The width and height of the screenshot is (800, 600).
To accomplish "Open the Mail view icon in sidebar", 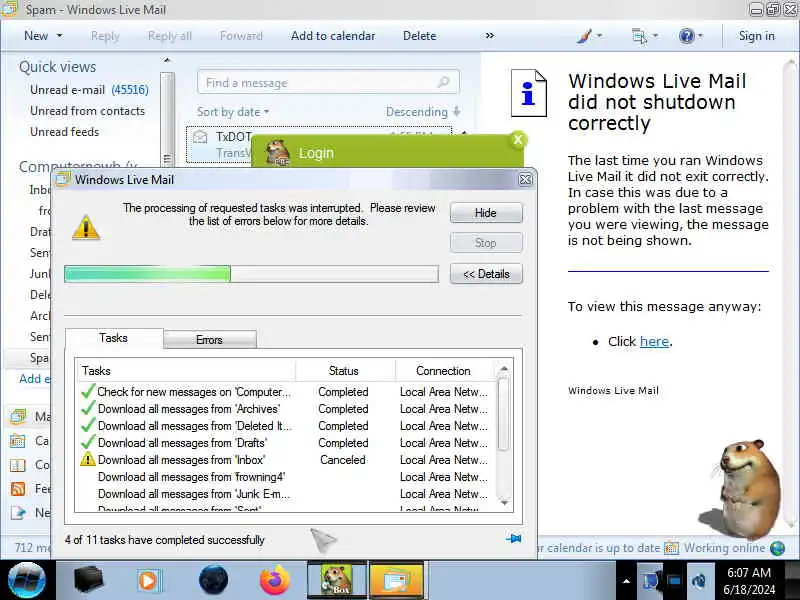I will tap(18, 417).
